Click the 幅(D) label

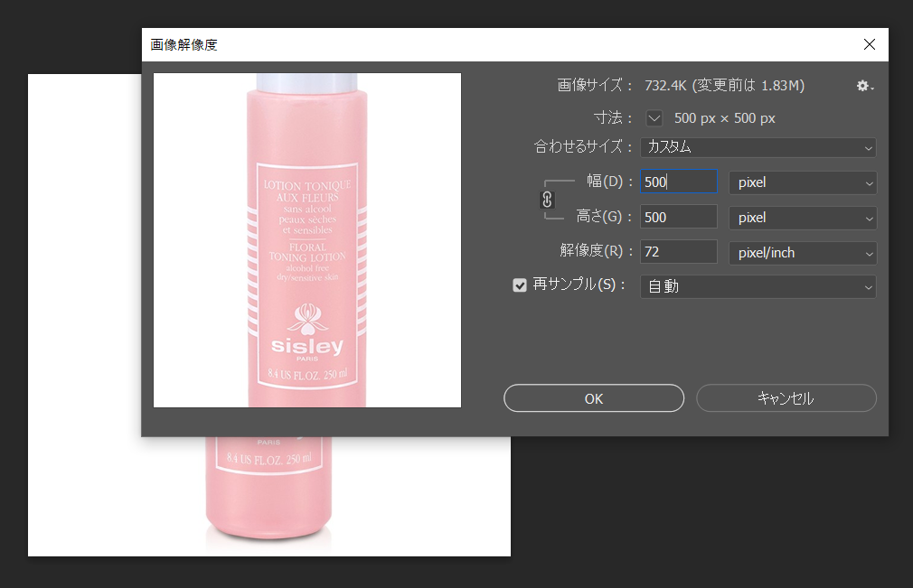pos(605,182)
